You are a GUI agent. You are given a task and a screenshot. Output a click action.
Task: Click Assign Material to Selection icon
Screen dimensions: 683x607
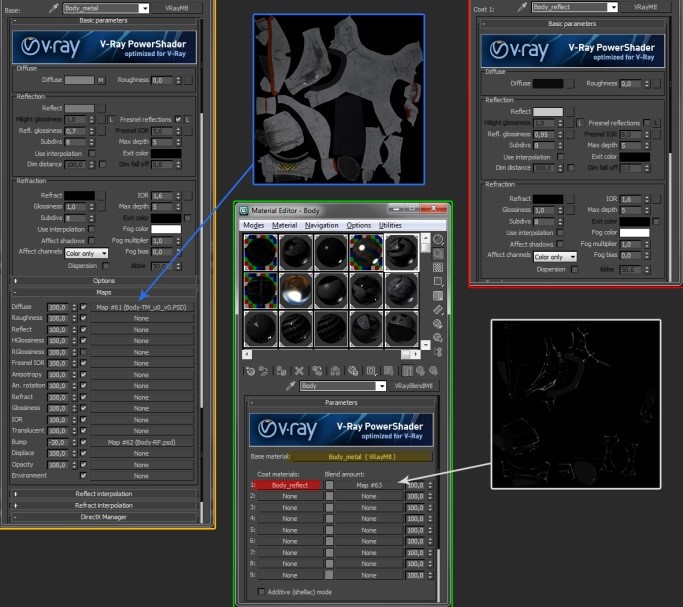tap(281, 371)
